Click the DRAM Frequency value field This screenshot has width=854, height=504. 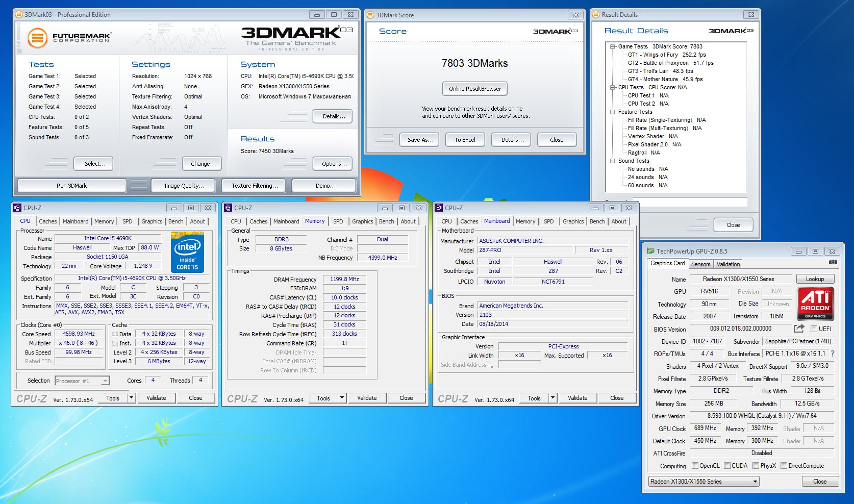[344, 279]
